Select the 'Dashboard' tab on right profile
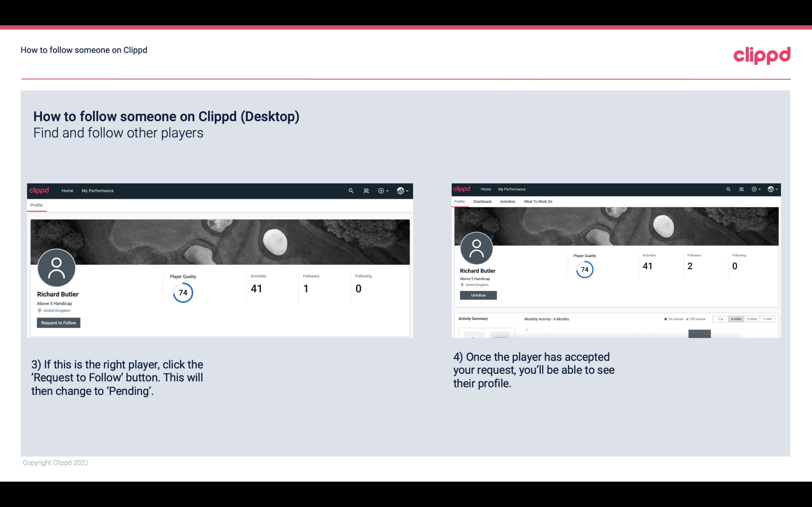The image size is (812, 507). (482, 202)
